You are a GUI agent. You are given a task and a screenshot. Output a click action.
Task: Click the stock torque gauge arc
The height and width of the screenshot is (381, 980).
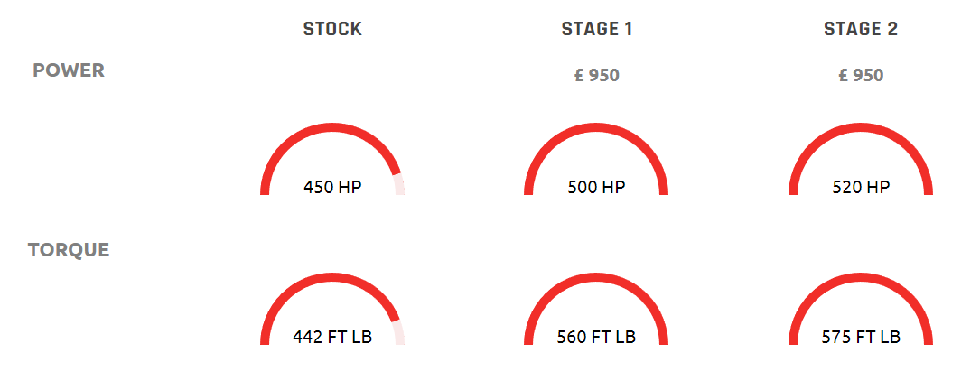pyautogui.click(x=332, y=277)
